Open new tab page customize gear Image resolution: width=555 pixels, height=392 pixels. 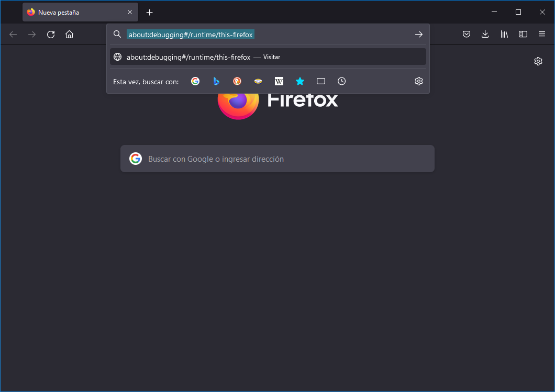(538, 61)
